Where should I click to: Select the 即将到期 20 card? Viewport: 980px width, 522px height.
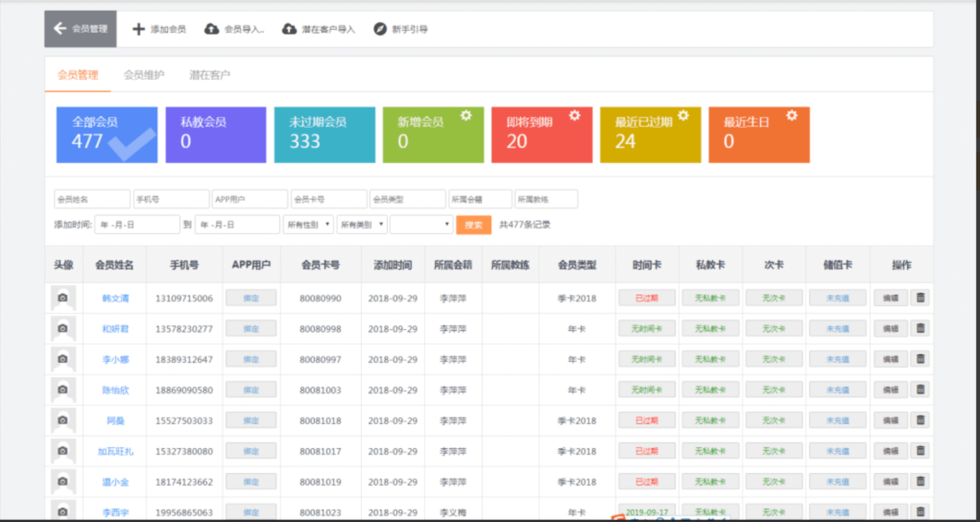[x=541, y=135]
